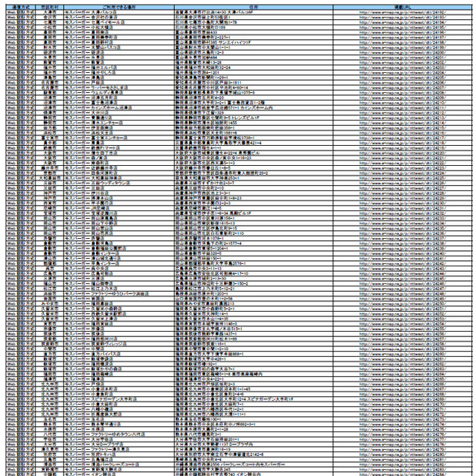Viewport: 476px width, 476px height.
Task: Open the map URL ending in 24269/
Action: tap(402, 399)
